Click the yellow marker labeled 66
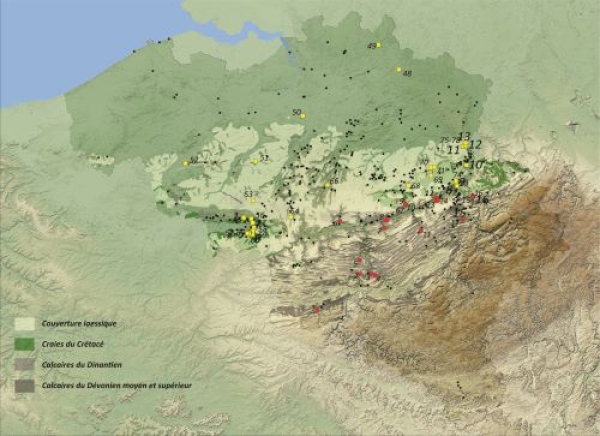Screen dimensions: 600x436 click(328, 185)
